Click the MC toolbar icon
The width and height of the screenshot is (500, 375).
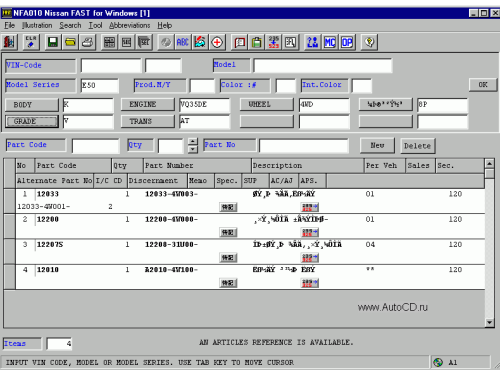pos(330,42)
